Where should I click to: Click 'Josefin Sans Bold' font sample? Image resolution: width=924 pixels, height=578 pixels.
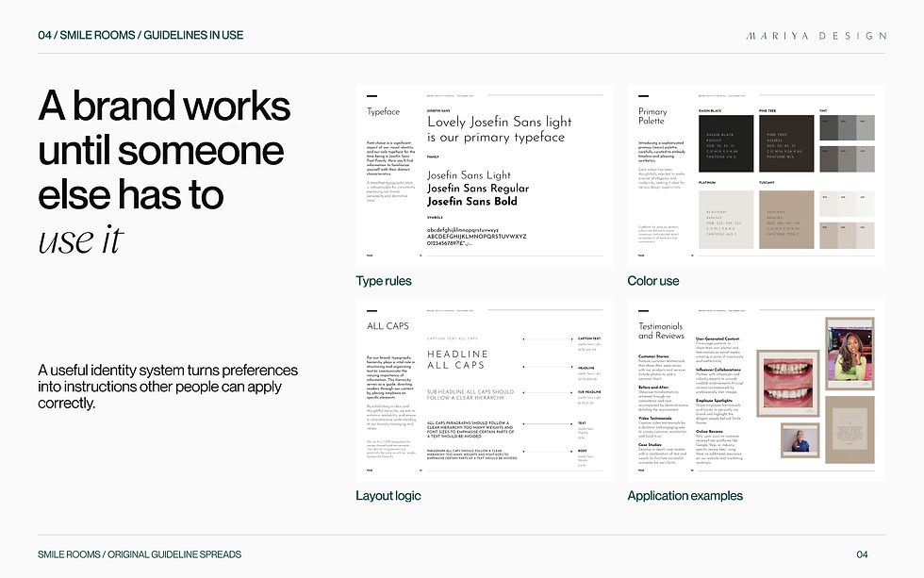(472, 202)
